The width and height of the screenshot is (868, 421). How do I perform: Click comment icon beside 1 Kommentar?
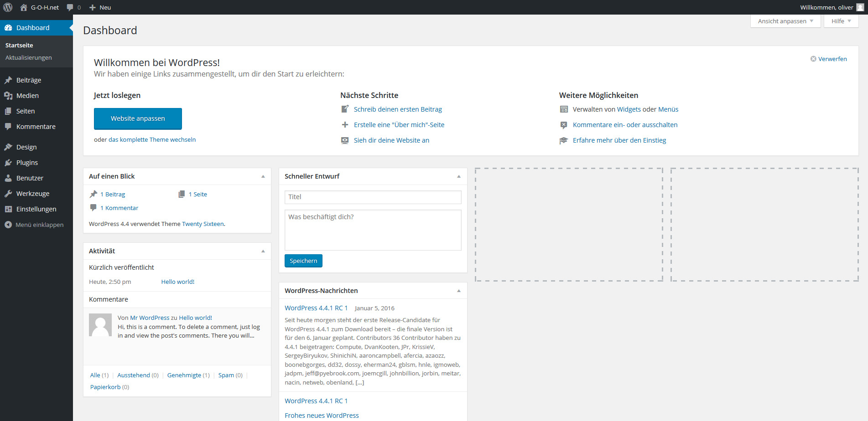94,208
